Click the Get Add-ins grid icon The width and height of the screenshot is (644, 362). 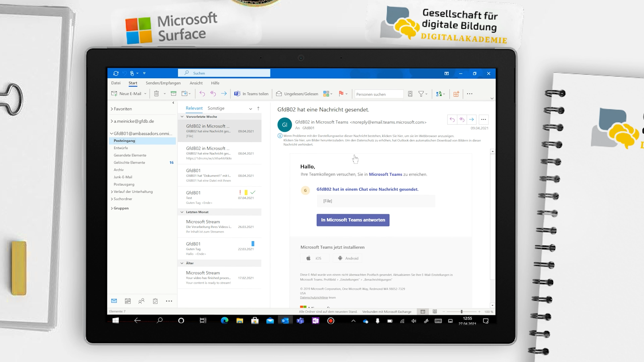pos(456,94)
